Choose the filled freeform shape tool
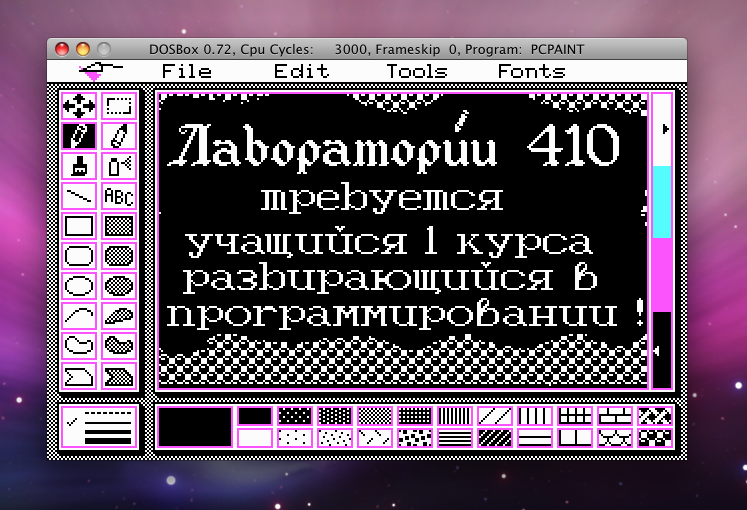Image resolution: width=747 pixels, height=510 pixels. [x=119, y=345]
